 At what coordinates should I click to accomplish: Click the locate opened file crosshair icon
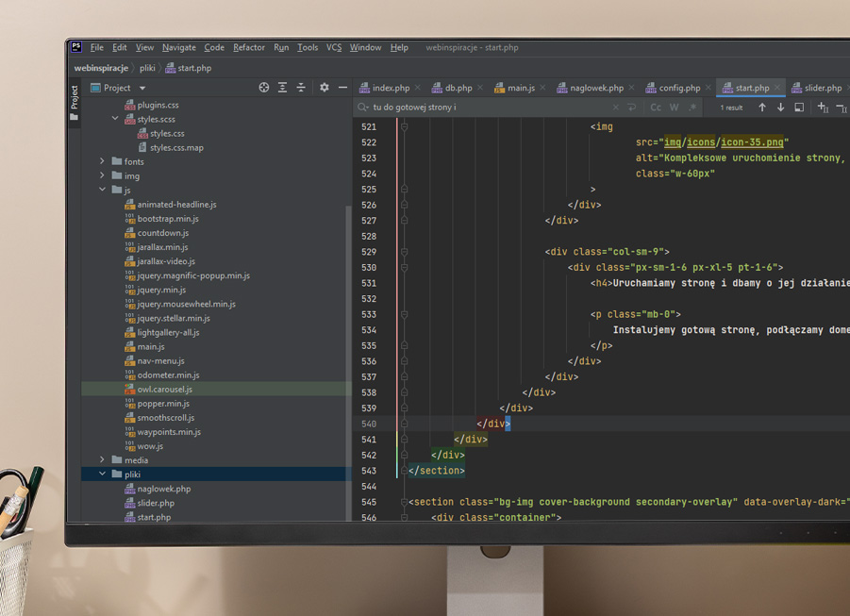click(x=264, y=88)
